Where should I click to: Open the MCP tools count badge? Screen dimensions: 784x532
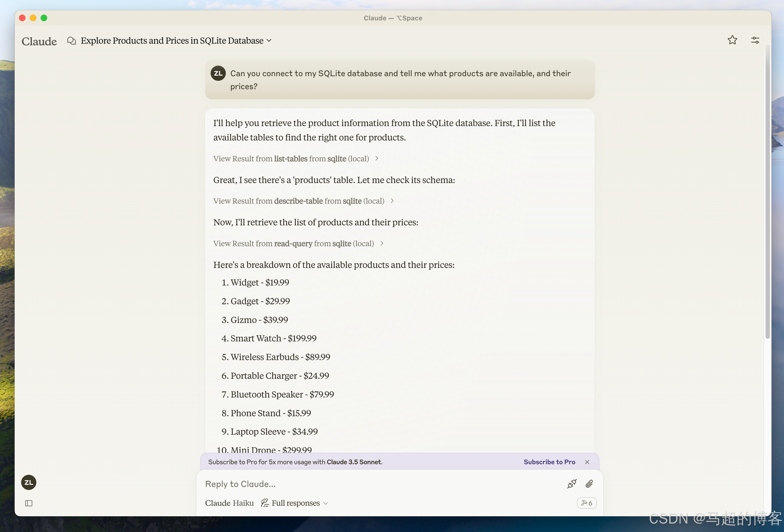587,503
